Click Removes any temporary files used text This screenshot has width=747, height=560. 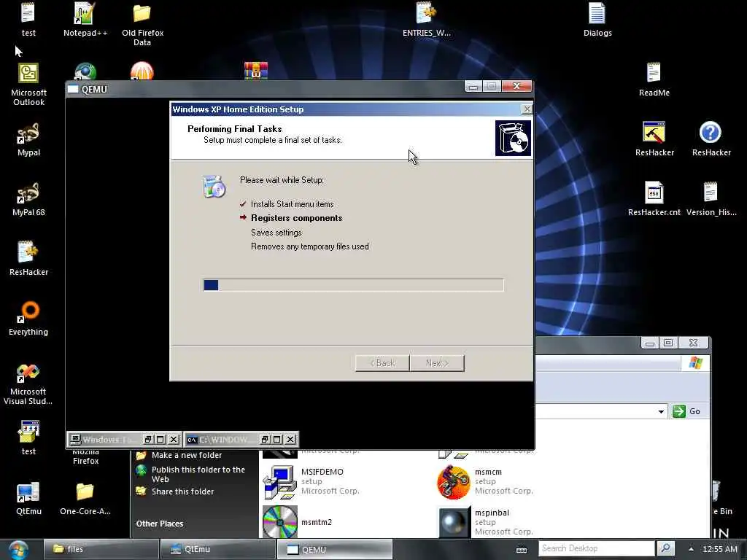[309, 246]
